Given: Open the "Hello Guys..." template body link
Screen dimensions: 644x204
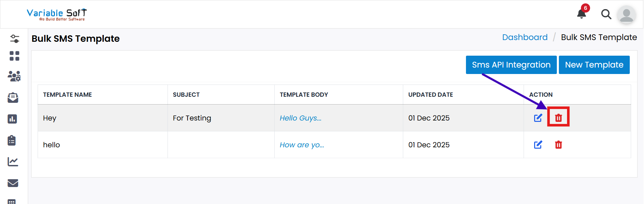Looking at the screenshot, I should [x=300, y=118].
